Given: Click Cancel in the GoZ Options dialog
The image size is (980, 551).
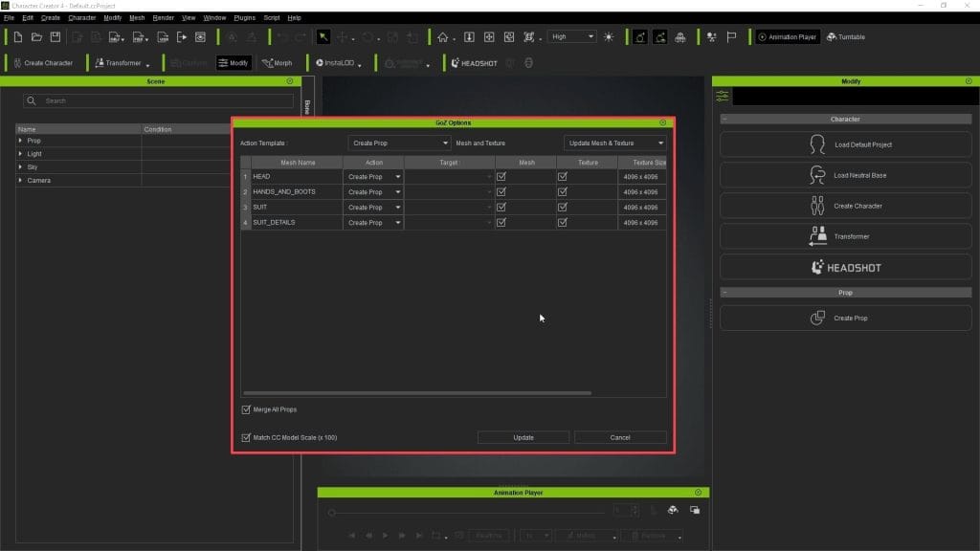Looking at the screenshot, I should click(620, 437).
